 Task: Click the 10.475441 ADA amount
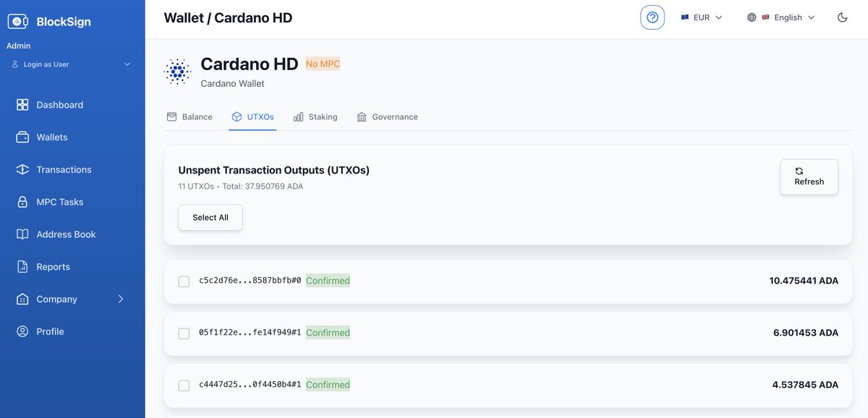[804, 281]
